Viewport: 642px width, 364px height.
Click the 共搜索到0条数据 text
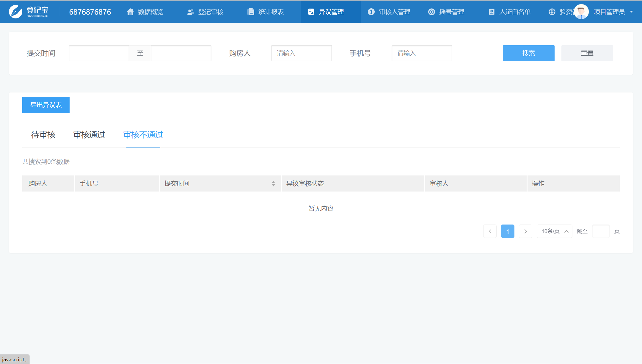click(46, 161)
